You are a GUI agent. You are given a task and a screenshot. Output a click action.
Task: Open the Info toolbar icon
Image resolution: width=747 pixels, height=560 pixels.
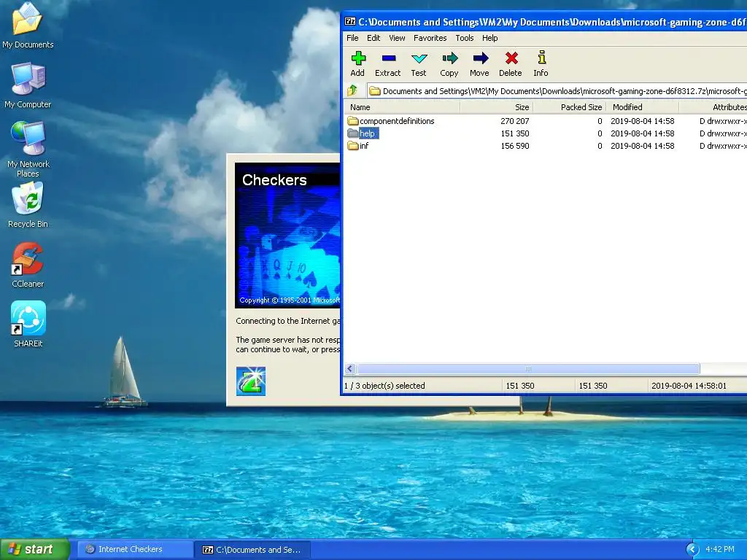click(x=541, y=58)
